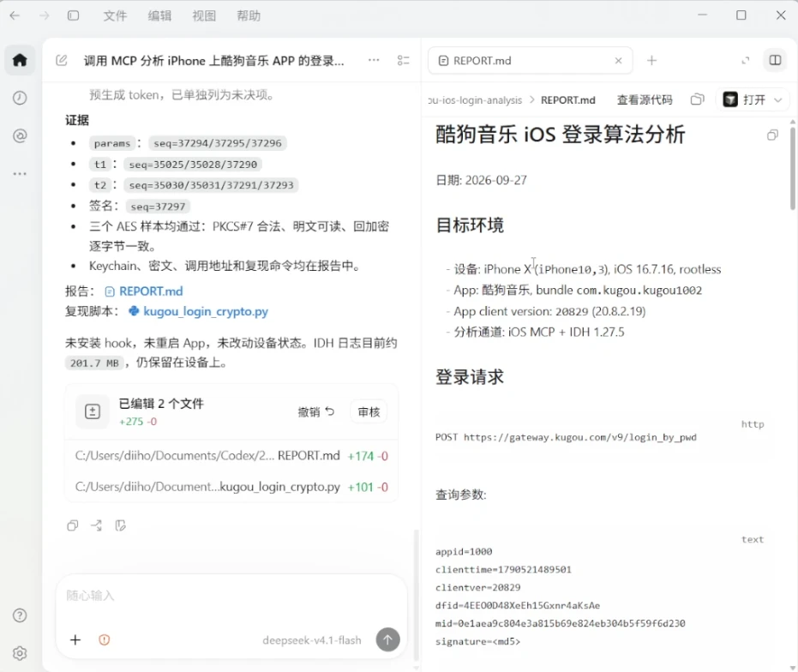Go to the home sidebar icon
798x672 pixels.
click(x=20, y=60)
